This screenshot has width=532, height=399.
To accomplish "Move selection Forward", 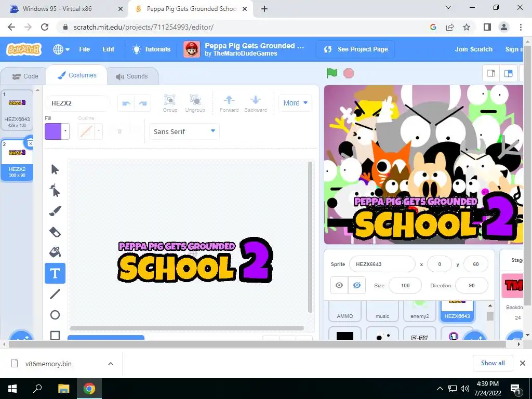I will [x=229, y=103].
